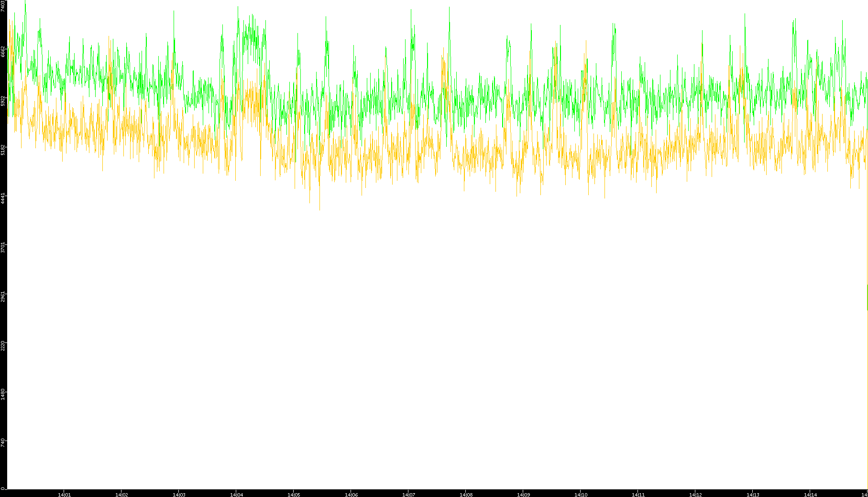This screenshot has height=497, width=868.
Task: Select the 14:11 time axis label
Action: tap(638, 494)
